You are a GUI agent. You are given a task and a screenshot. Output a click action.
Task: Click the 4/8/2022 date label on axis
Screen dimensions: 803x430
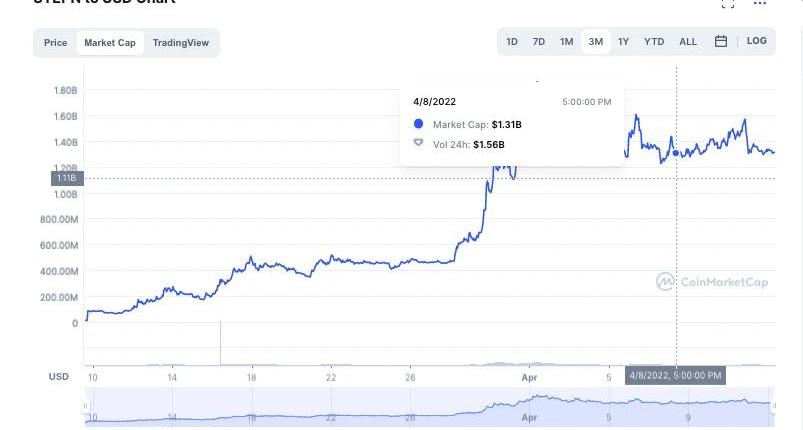pos(675,376)
